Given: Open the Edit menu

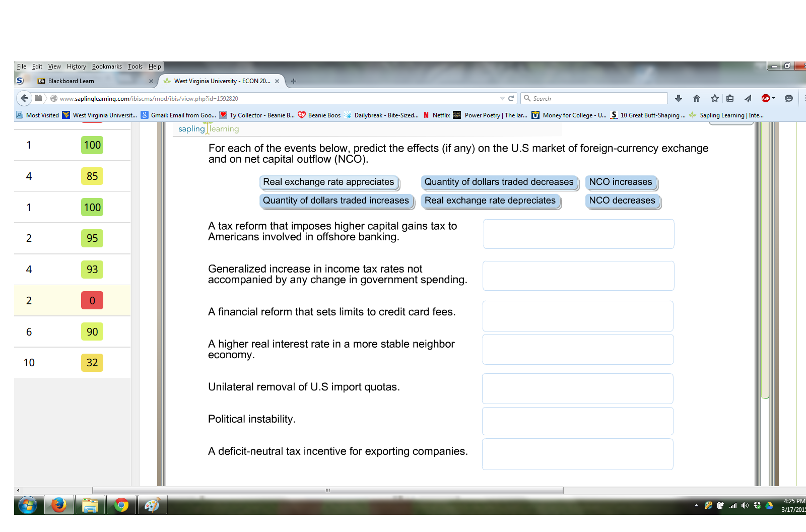Looking at the screenshot, I should tap(37, 66).
